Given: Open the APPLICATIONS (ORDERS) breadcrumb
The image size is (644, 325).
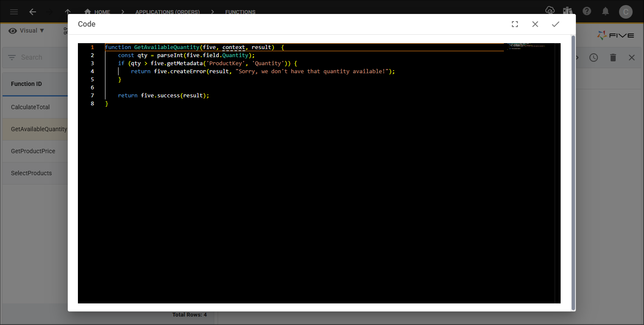Looking at the screenshot, I should pos(167,12).
